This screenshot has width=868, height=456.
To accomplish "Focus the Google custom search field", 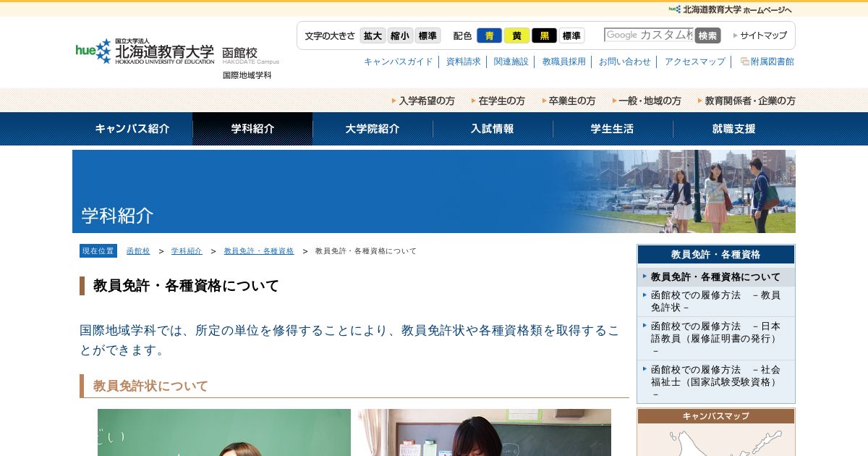I will click(649, 35).
